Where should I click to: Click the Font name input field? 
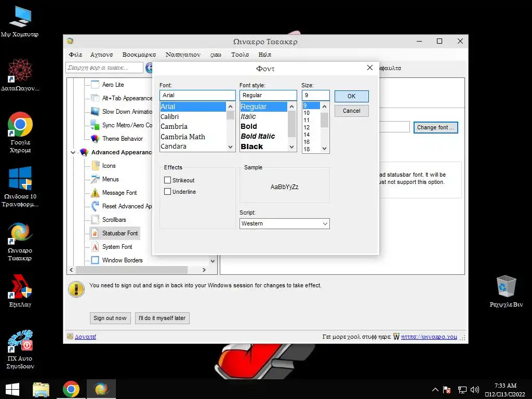pyautogui.click(x=197, y=96)
